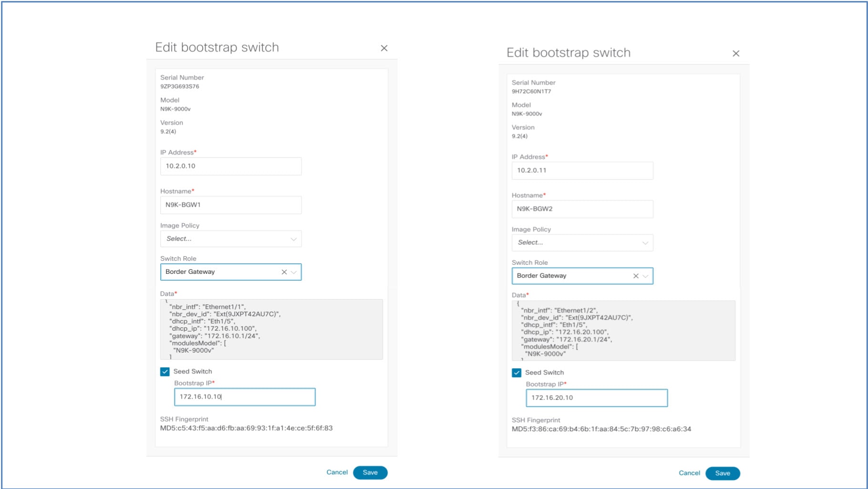Click the Hostname field showing N9K-BGW1
This screenshot has height=489, width=868.
click(230, 205)
